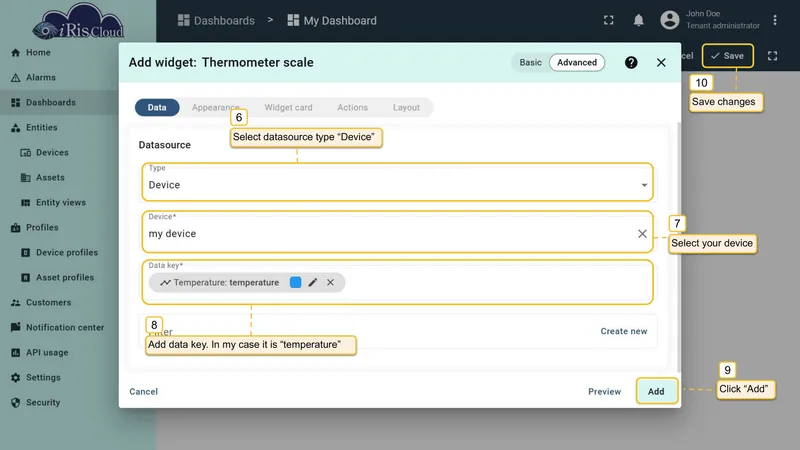Click the John Doe account avatar

coord(670,20)
